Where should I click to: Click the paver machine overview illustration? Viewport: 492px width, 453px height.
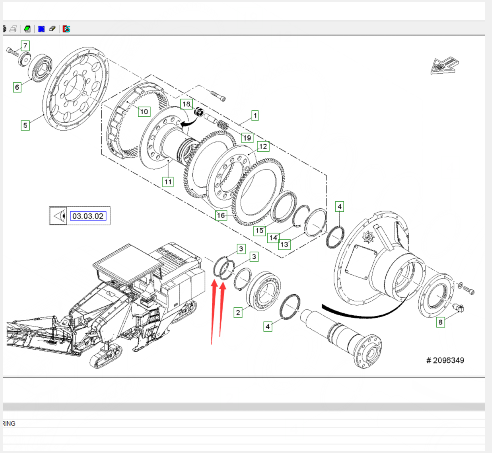coord(107,305)
